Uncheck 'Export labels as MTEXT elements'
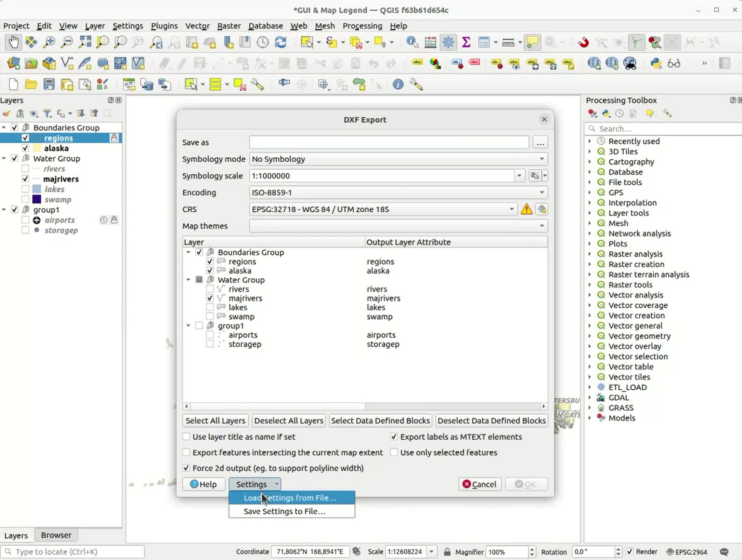Image resolution: width=742 pixels, height=560 pixels. tap(394, 437)
